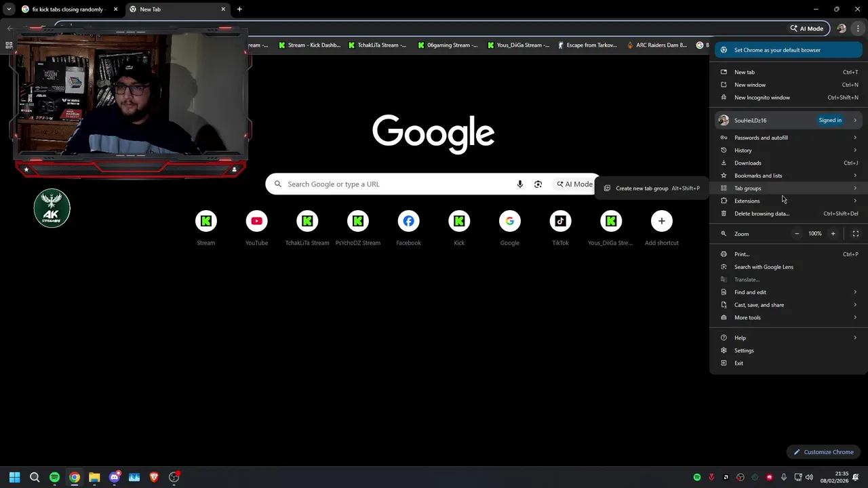
Task: Open the Facebook shortcut tile
Action: tap(408, 228)
